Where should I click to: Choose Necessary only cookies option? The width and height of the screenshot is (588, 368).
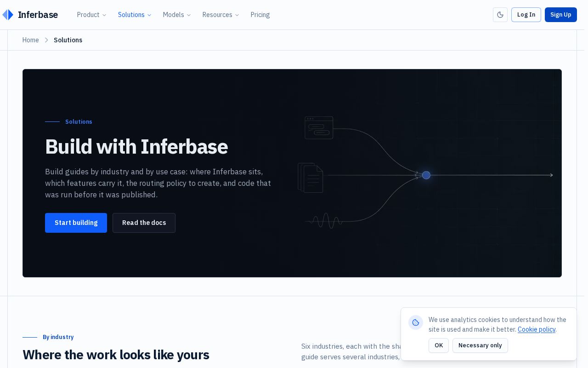[480, 345]
